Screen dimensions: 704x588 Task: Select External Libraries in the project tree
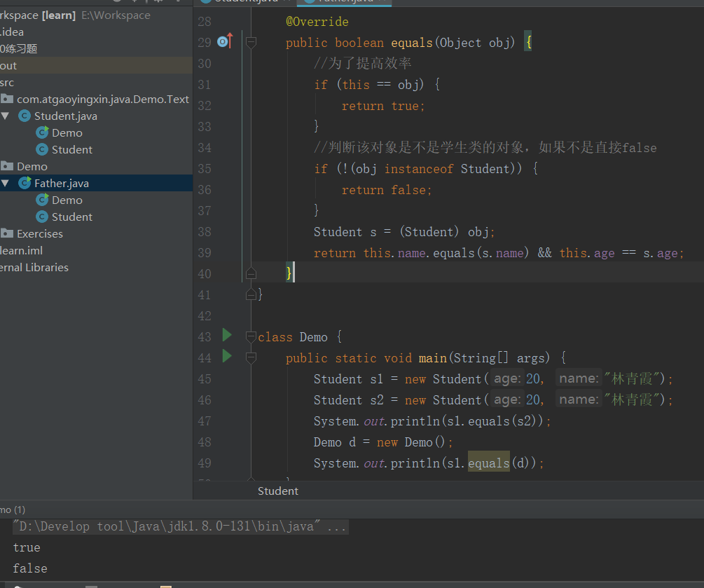tap(34, 268)
